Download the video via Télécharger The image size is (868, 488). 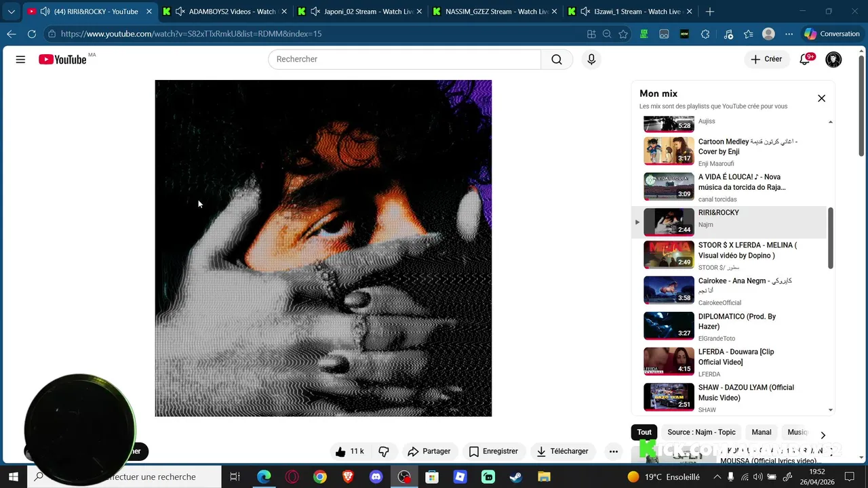(x=563, y=451)
